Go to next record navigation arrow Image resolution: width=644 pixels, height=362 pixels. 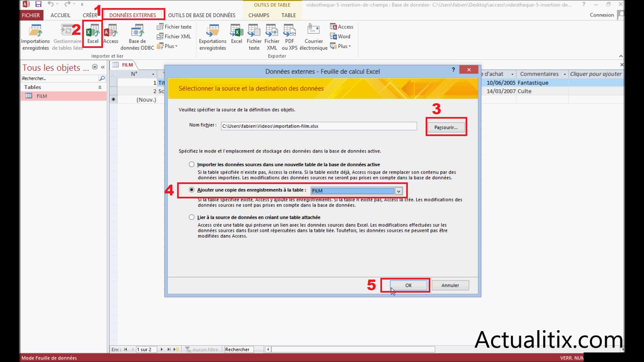click(162, 349)
